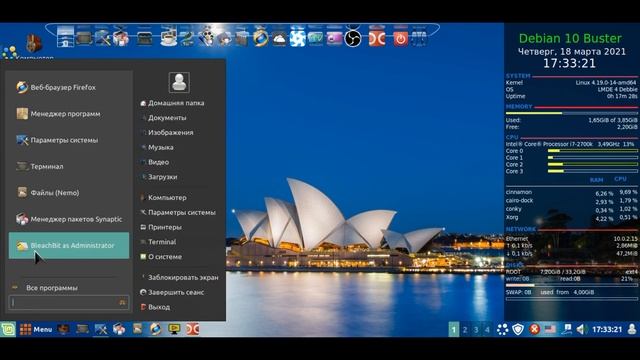Click the Synaptic box icon in top dock
The width and height of the screenshot is (640, 360).
pos(121,38)
